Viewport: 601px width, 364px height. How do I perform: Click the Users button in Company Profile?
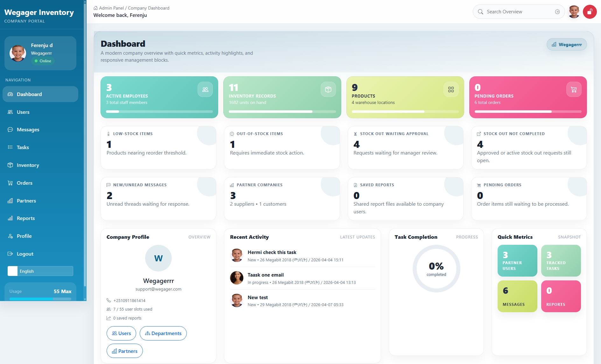[x=121, y=333]
